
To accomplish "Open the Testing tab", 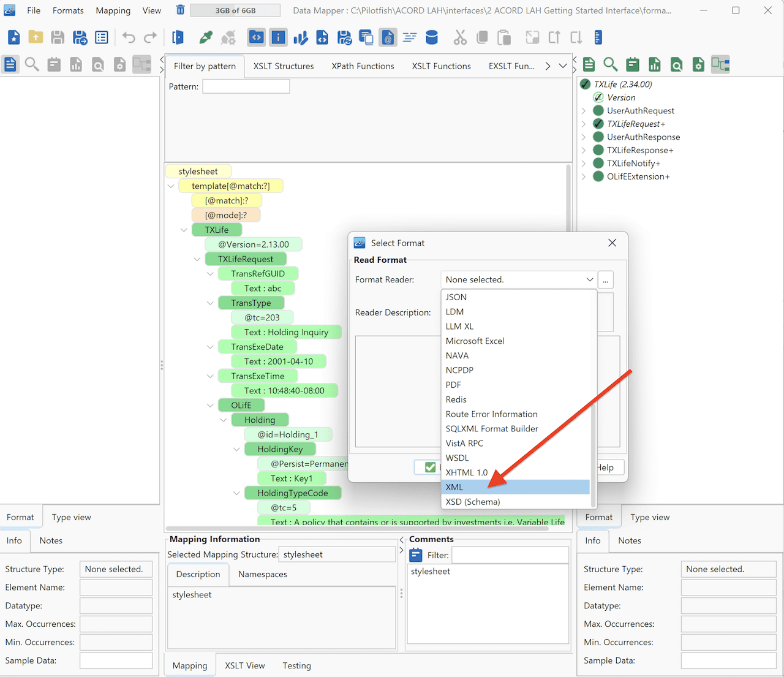I will pos(297,665).
